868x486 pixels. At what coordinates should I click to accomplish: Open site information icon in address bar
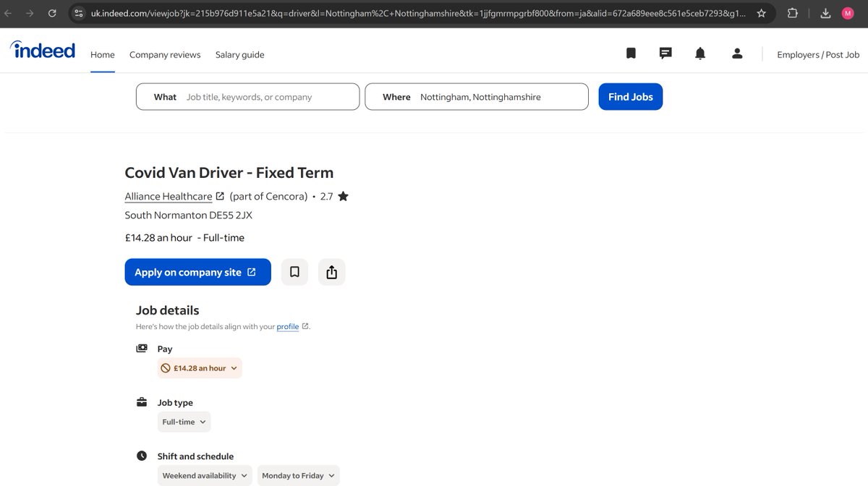coord(79,13)
